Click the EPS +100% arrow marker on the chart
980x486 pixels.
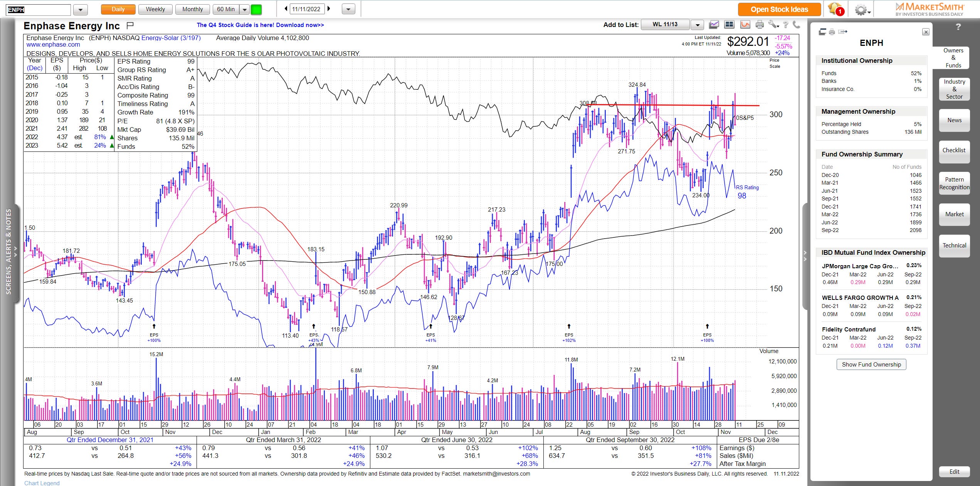pyautogui.click(x=154, y=326)
